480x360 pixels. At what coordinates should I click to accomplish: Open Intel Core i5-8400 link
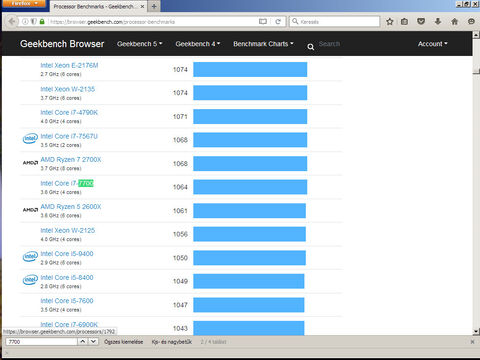click(67, 277)
